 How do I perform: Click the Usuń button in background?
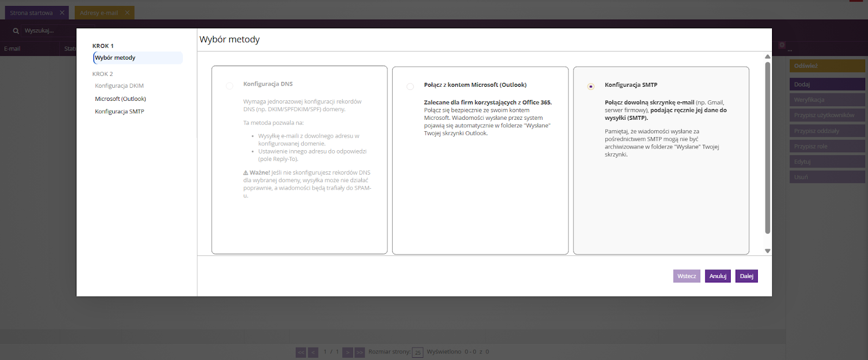(x=827, y=177)
